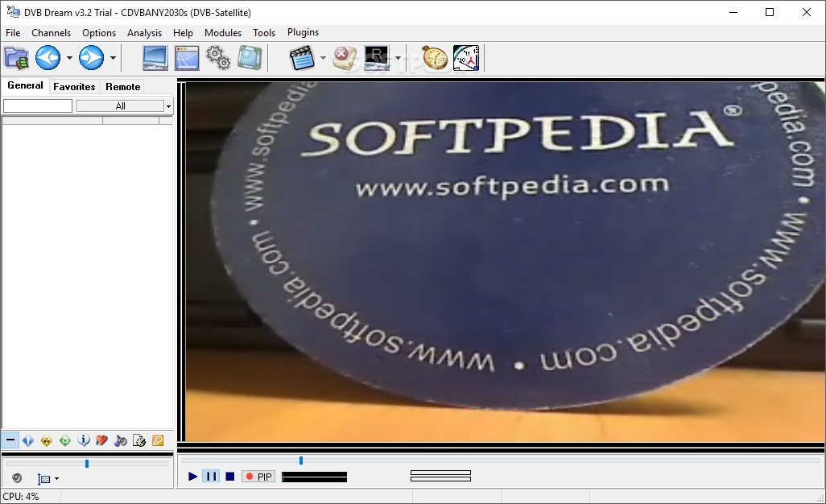Pause playback with the Pause button

pyautogui.click(x=211, y=477)
